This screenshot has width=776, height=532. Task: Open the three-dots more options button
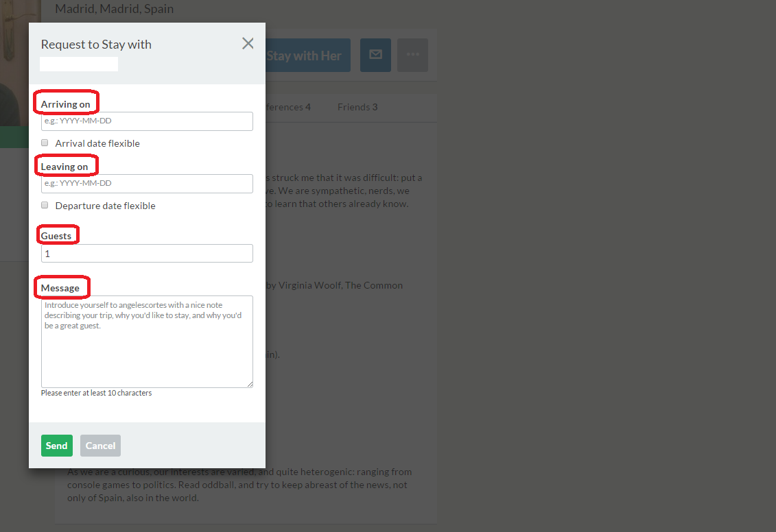pos(413,55)
